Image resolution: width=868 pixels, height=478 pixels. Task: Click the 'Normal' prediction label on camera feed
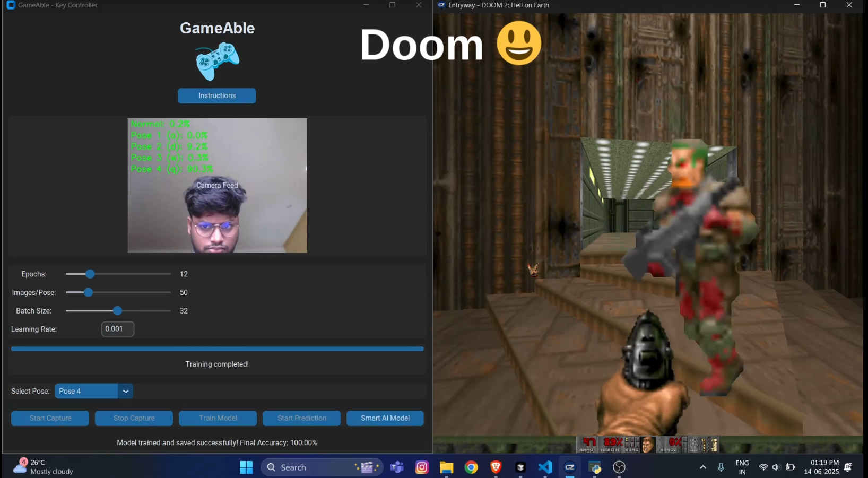pos(160,124)
